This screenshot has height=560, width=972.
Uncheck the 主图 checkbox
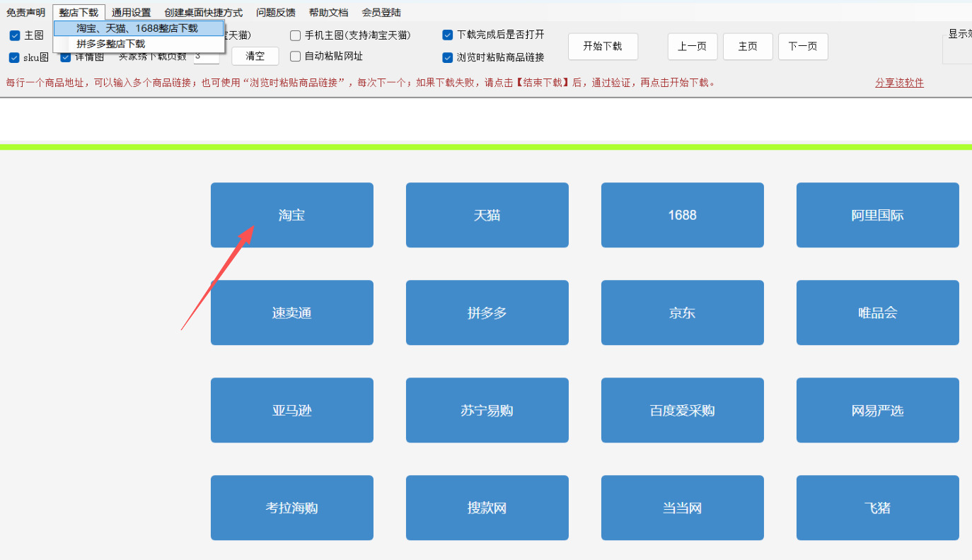pos(14,35)
